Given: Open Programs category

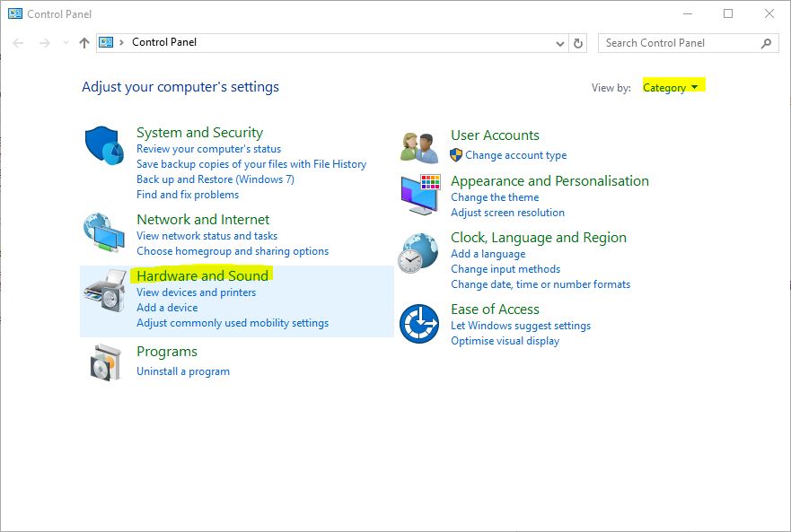Looking at the screenshot, I should point(167,352).
